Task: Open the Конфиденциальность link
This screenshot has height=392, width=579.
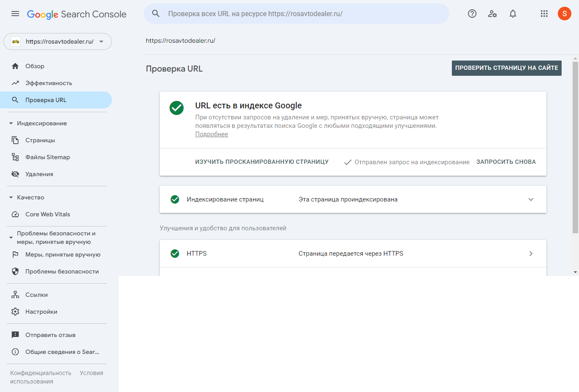Action: click(41, 373)
